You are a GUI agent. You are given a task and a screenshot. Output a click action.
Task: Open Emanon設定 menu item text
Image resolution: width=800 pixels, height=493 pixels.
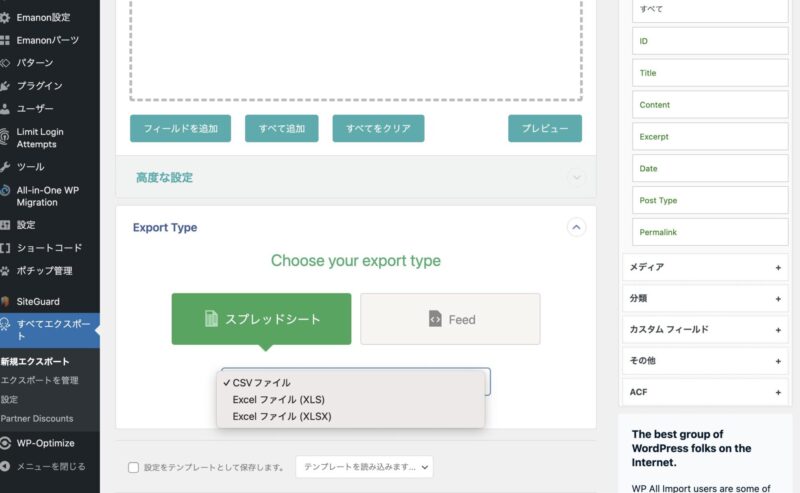[43, 17]
